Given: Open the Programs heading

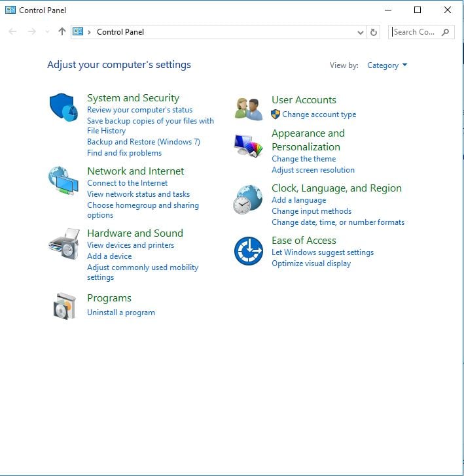Looking at the screenshot, I should [x=109, y=298].
